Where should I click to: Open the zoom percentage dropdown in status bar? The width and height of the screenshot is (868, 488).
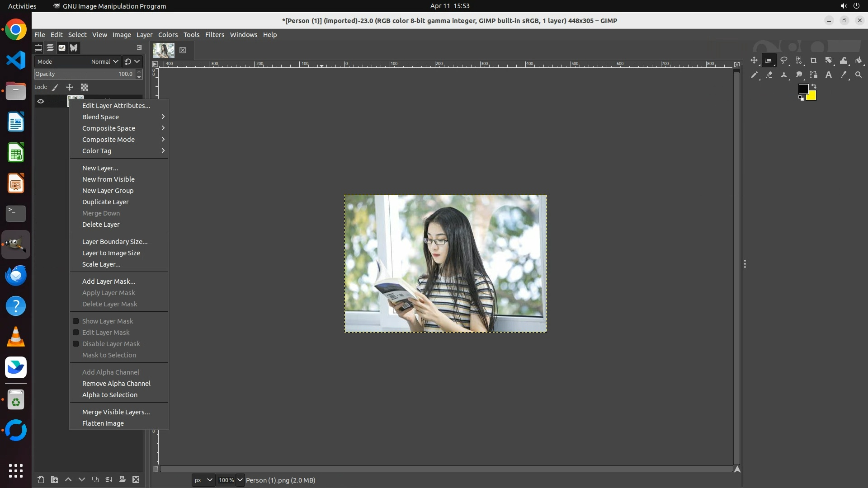click(240, 480)
